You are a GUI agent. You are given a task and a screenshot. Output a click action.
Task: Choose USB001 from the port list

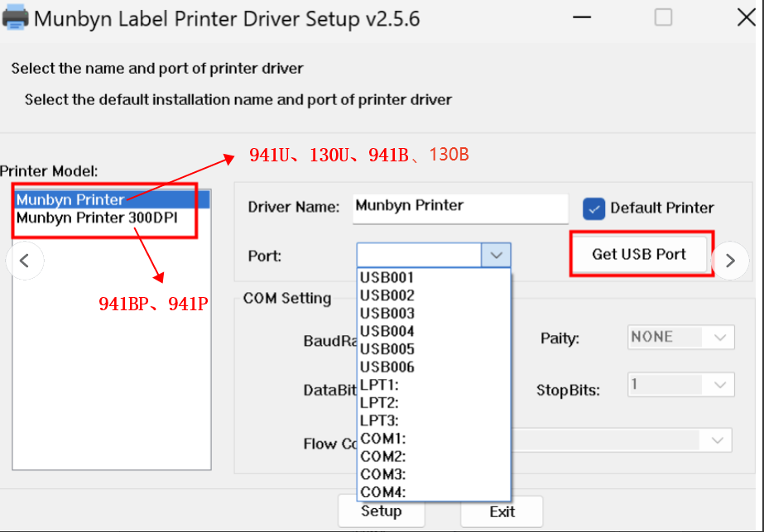tap(434, 278)
